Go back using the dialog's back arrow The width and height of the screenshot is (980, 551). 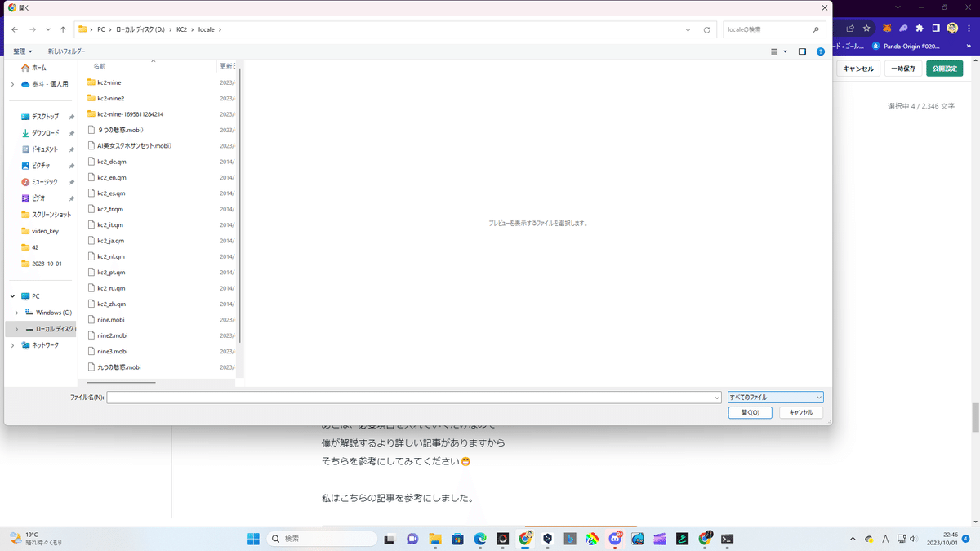click(15, 29)
